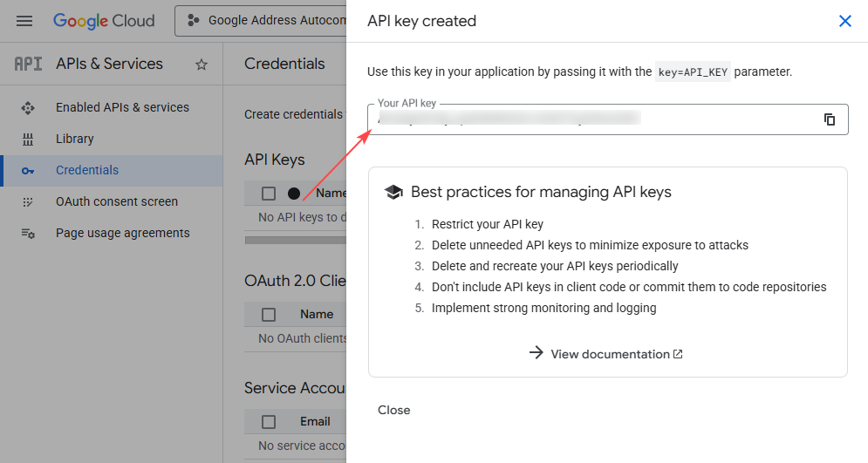Screen dimensions: 868x463
Task: Click the Page usage agreements icon
Action: [28, 233]
